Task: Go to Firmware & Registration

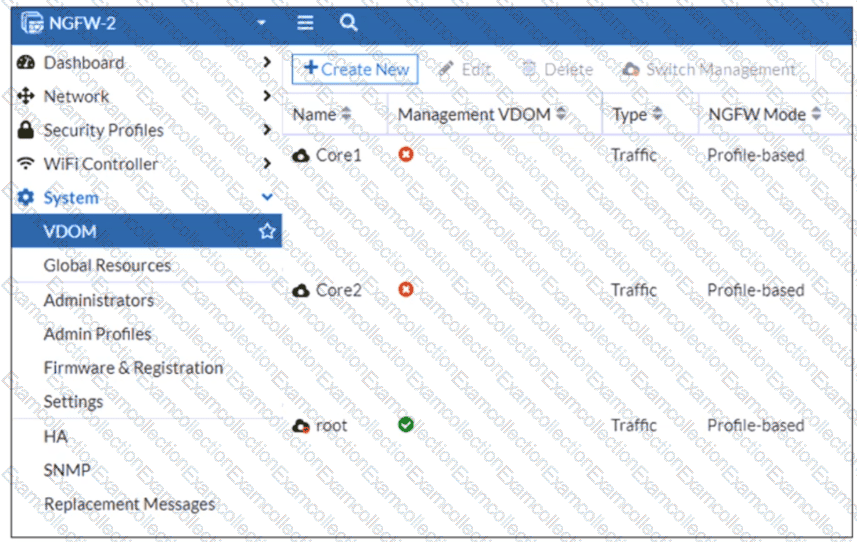Action: [133, 368]
